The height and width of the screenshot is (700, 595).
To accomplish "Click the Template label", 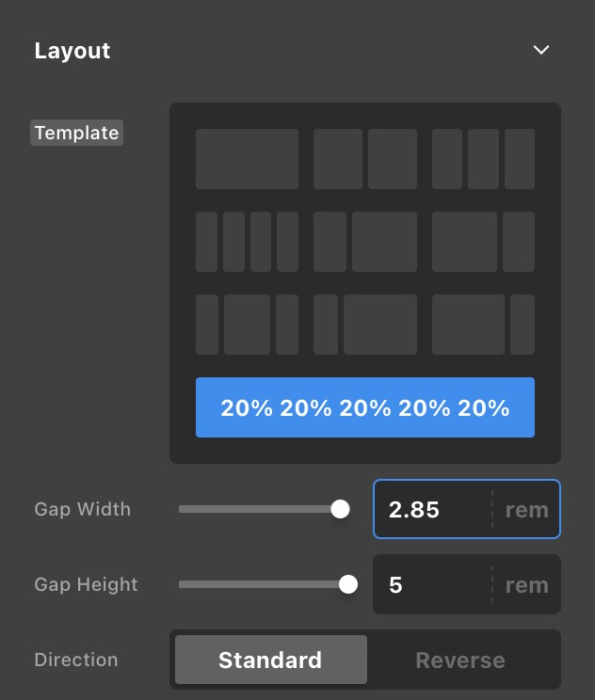I will tap(76, 133).
